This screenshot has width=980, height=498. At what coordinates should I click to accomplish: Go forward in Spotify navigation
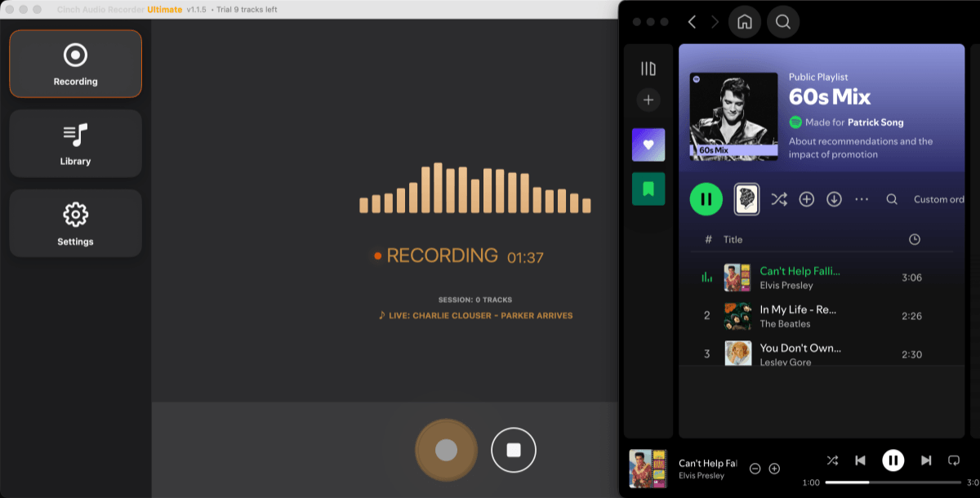click(x=715, y=22)
